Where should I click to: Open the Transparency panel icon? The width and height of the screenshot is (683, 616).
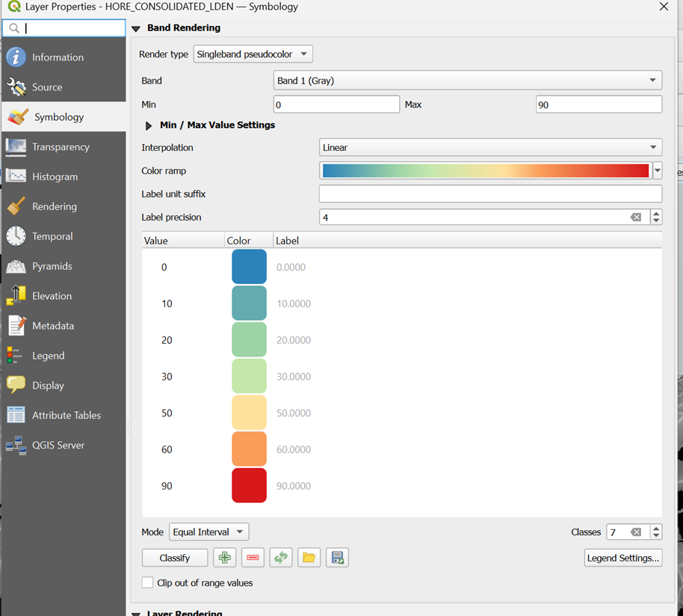click(16, 147)
